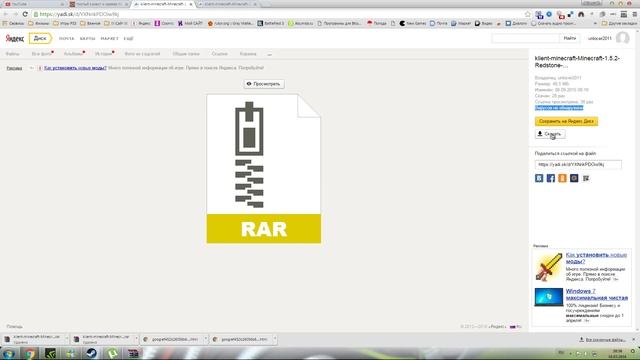Click the Просмотреть preview button
This screenshot has height=360, width=640.
point(264,84)
